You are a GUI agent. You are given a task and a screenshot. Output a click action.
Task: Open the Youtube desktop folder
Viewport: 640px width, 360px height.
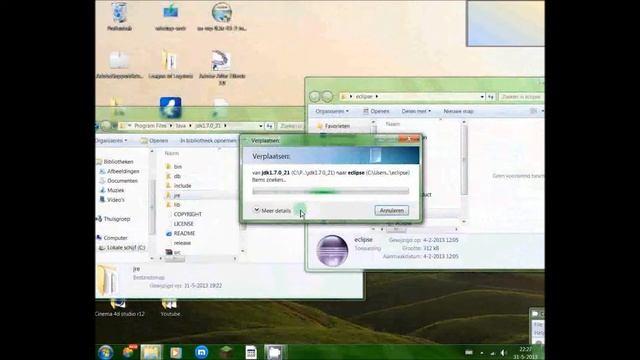pyautogui.click(x=170, y=307)
